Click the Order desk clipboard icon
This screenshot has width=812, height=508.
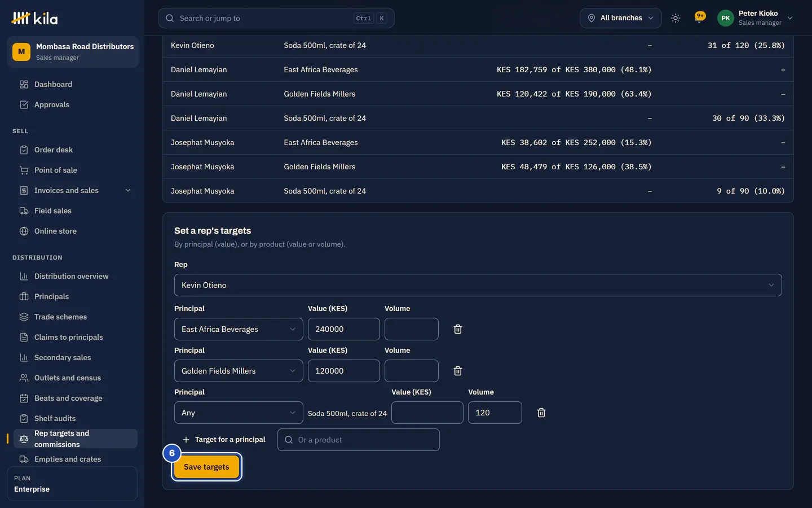click(24, 150)
